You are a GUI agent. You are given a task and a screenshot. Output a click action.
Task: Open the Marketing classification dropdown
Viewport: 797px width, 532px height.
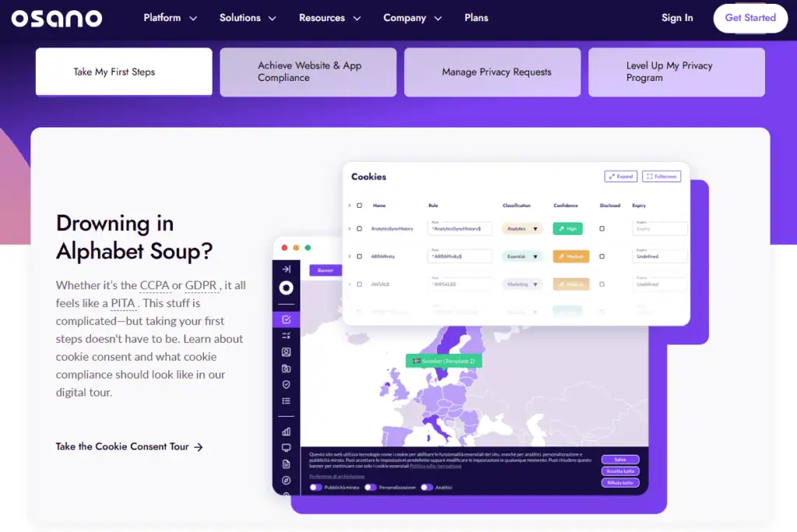pos(522,285)
